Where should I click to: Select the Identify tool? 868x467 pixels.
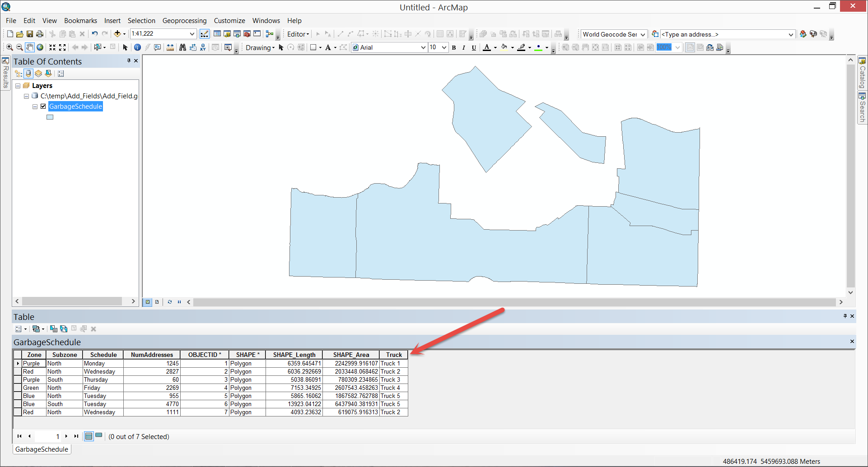(137, 47)
